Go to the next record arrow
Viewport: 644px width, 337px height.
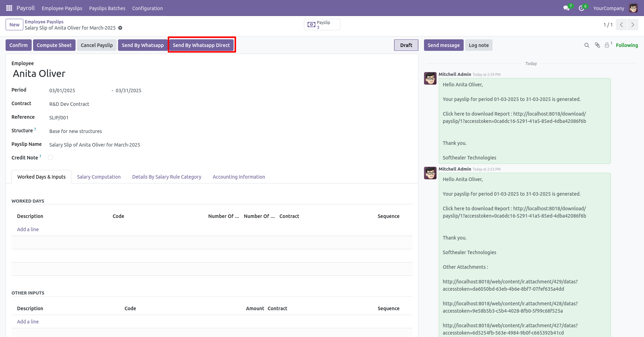pyautogui.click(x=633, y=25)
